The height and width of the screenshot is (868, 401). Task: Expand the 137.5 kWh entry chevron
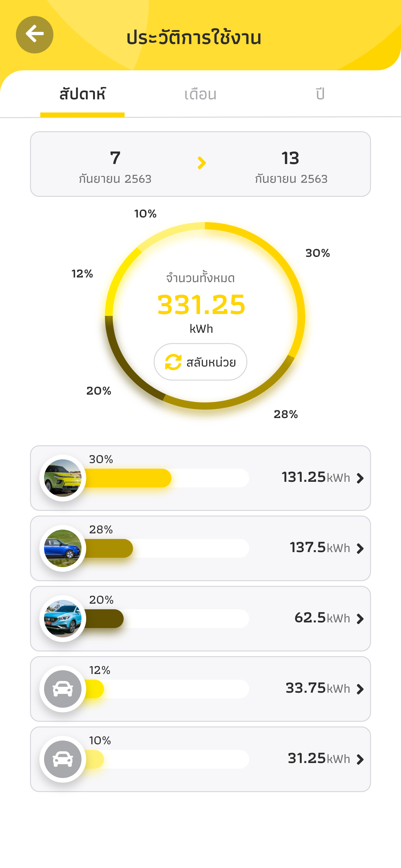(x=360, y=549)
